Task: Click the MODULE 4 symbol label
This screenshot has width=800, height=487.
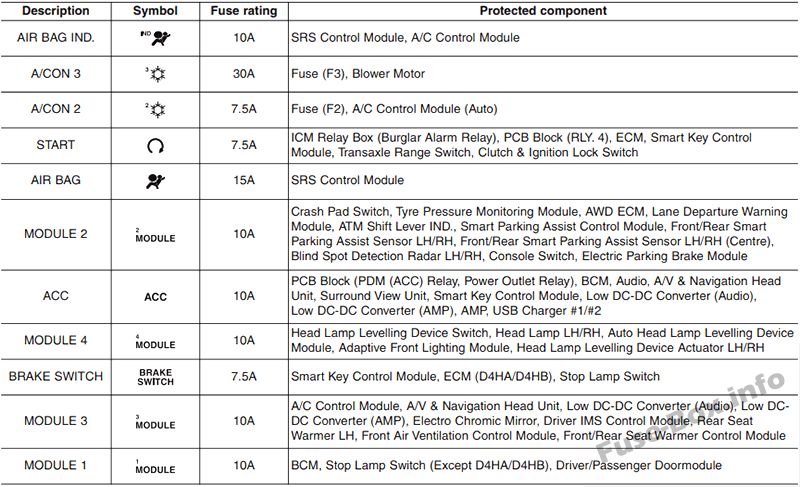Action: click(155, 342)
